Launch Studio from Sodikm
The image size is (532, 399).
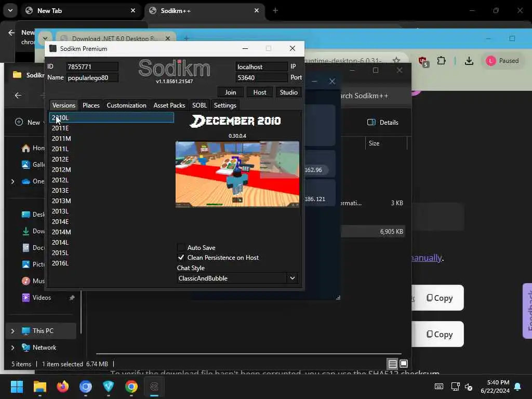(288, 92)
